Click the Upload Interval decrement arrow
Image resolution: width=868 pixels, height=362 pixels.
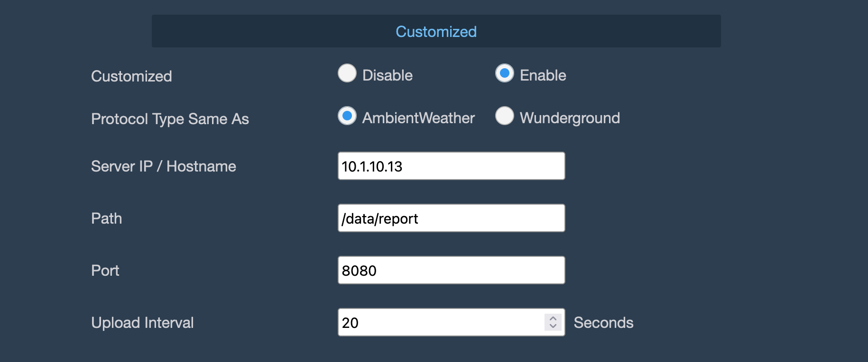click(x=552, y=327)
